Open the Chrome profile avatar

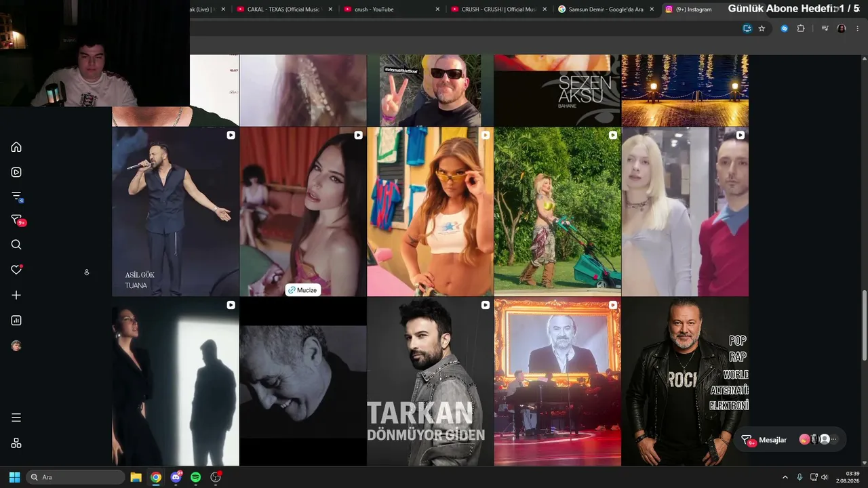point(842,28)
